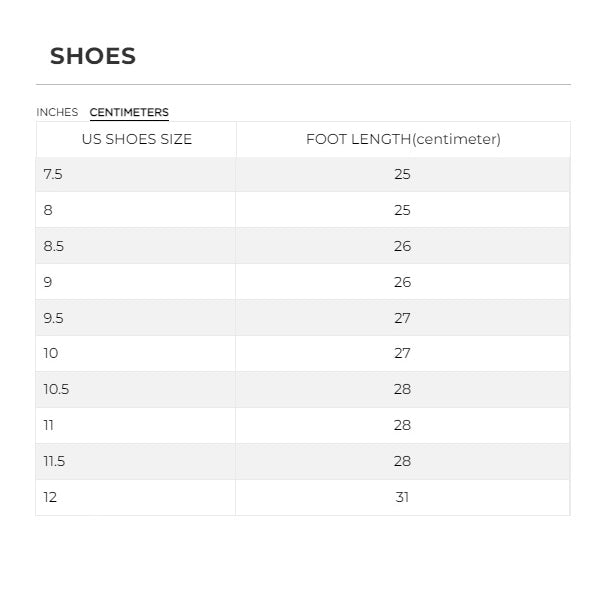Click the US size 8.5 cell
Viewport: 609px width, 595px height.
point(53,246)
